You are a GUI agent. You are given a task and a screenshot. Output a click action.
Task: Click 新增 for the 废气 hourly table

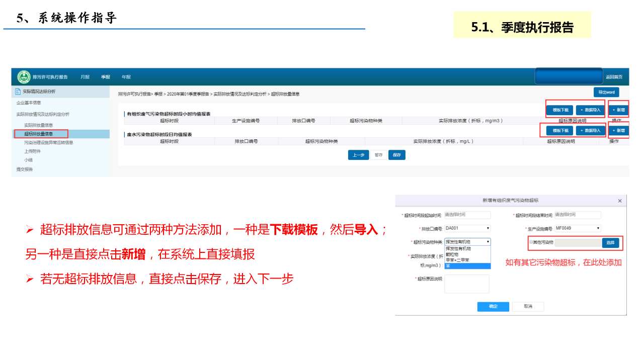pyautogui.click(x=618, y=110)
